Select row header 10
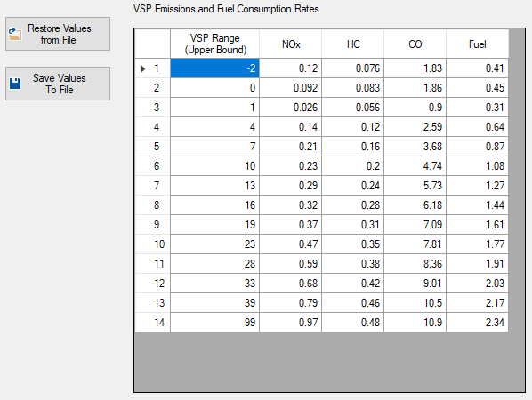The height and width of the screenshot is (400, 532). (153, 244)
